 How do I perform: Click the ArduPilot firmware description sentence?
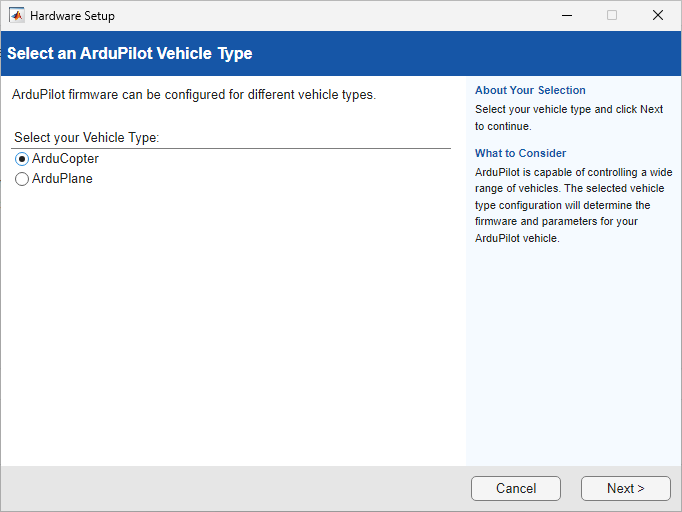click(193, 95)
